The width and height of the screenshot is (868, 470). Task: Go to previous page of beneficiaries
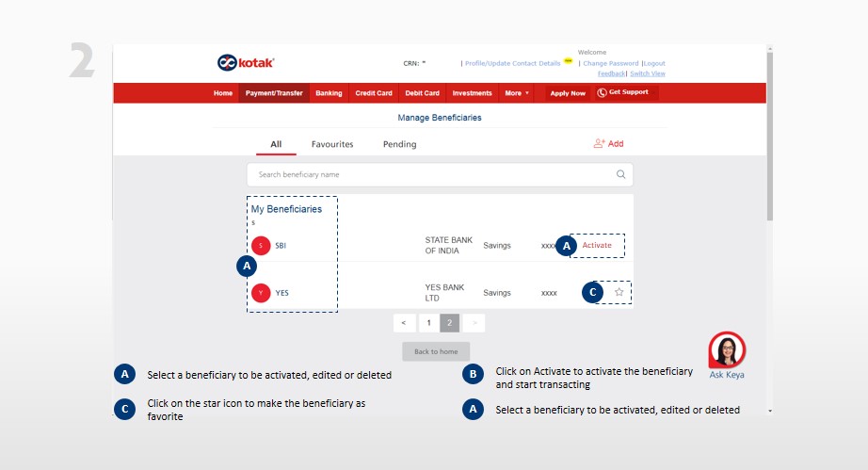click(404, 323)
